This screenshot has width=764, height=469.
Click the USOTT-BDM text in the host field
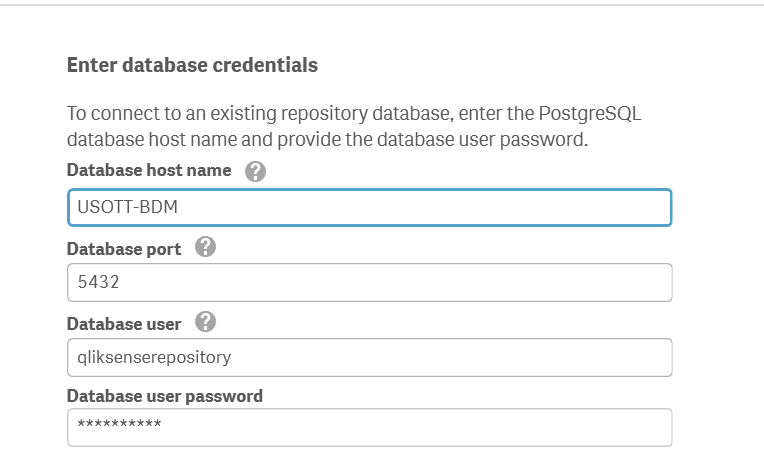point(120,209)
